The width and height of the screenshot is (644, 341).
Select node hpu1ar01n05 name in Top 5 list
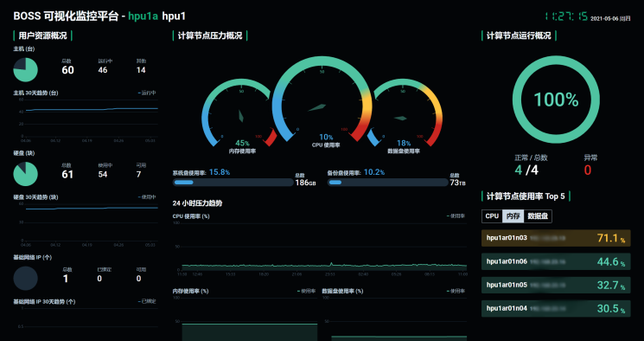[x=507, y=285]
